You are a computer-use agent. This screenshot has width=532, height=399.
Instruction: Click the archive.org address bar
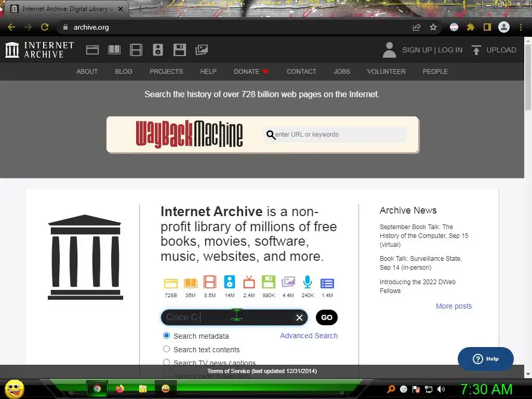(234, 27)
